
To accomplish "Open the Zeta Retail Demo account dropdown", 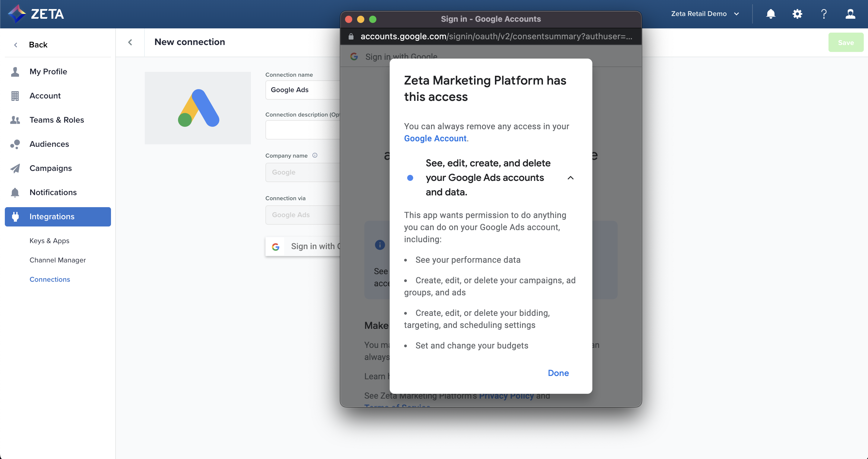I will point(705,14).
